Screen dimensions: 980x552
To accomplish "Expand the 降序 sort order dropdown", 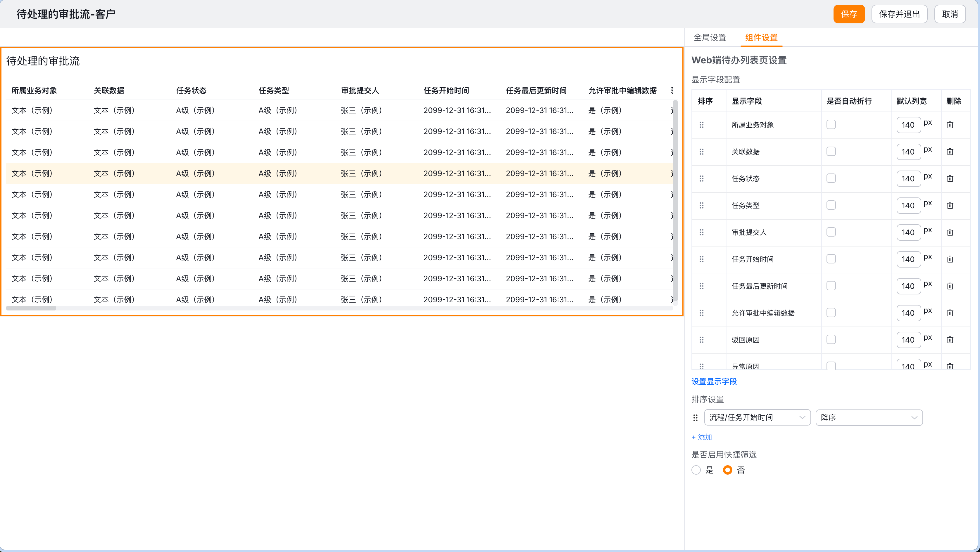I will pos(869,418).
